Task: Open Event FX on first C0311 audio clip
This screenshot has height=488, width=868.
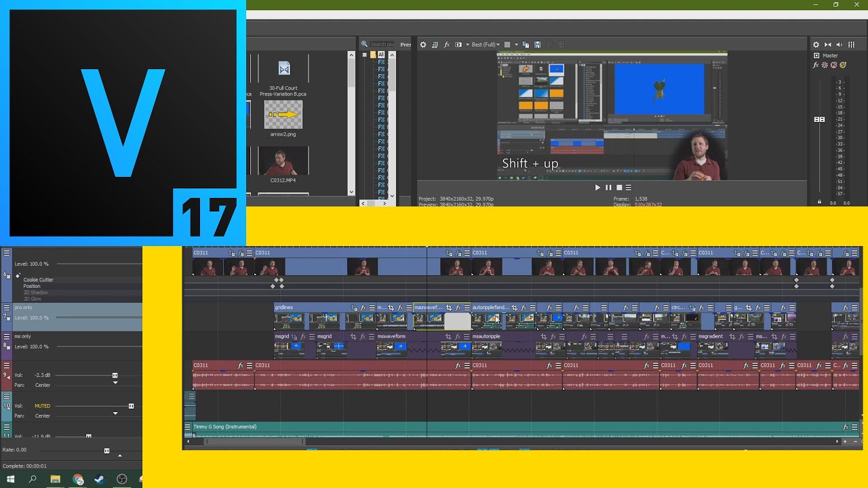Action: point(241,365)
